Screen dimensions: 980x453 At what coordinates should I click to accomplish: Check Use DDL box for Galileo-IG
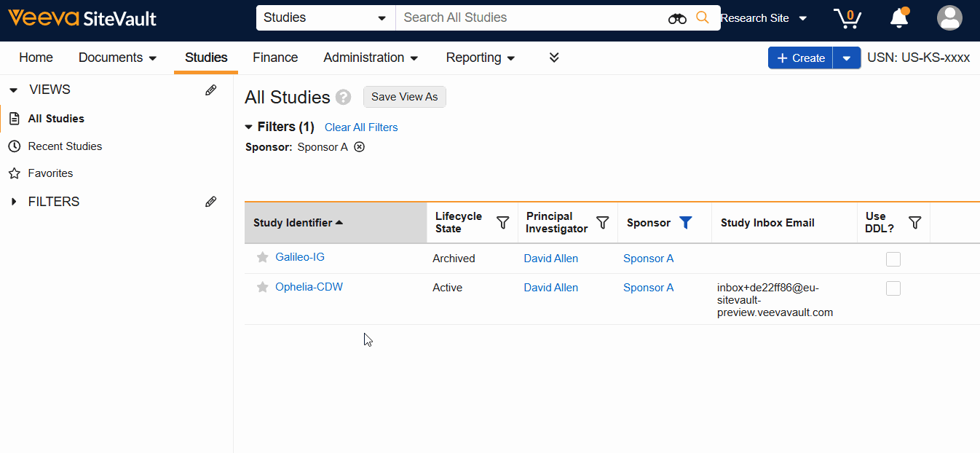click(893, 259)
